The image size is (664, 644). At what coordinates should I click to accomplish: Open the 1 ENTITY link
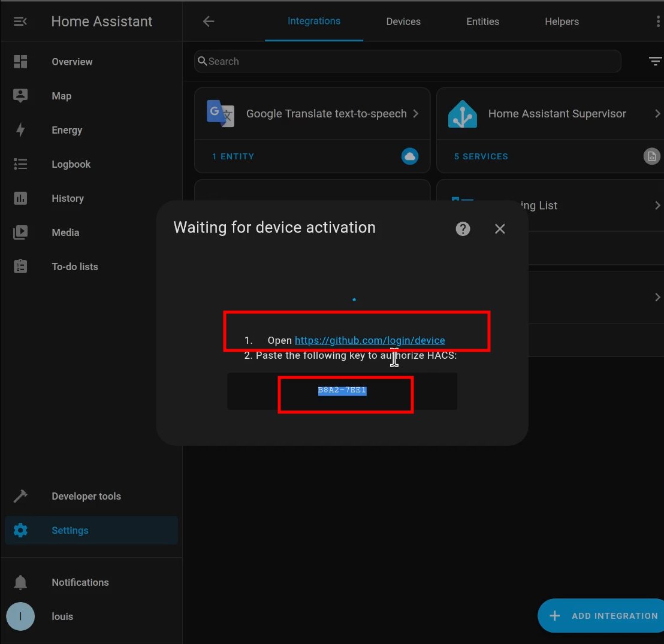pos(233,156)
